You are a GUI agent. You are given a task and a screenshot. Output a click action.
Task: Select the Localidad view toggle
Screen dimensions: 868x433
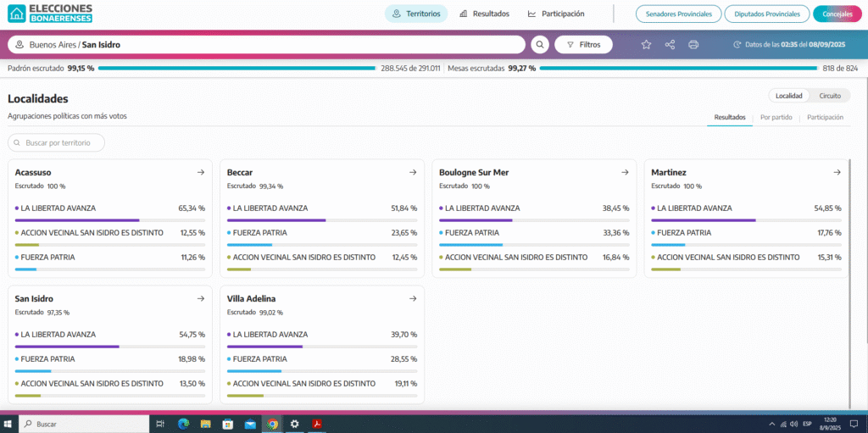click(x=788, y=96)
